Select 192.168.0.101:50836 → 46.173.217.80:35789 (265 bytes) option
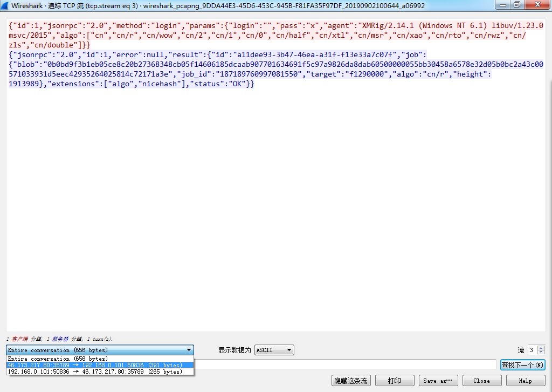 click(100, 371)
